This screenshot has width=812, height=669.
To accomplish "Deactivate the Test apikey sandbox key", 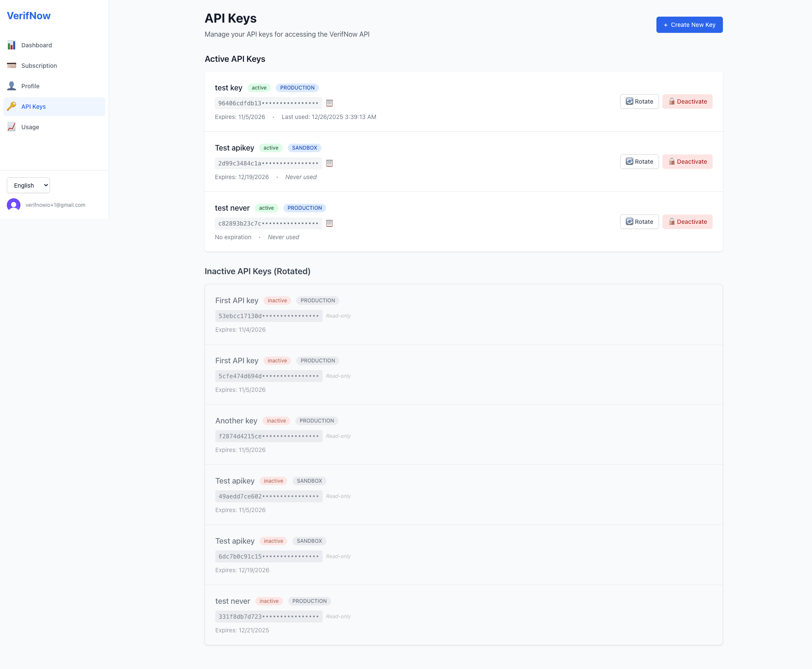I will coord(687,162).
